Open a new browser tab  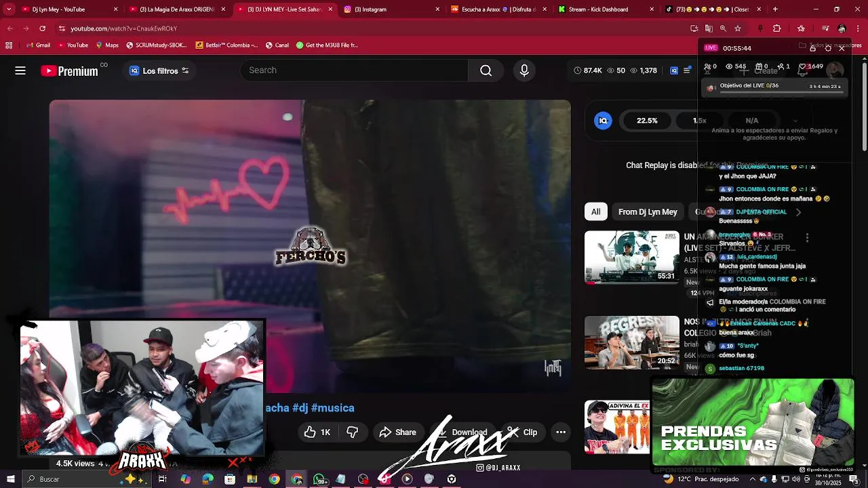point(775,9)
